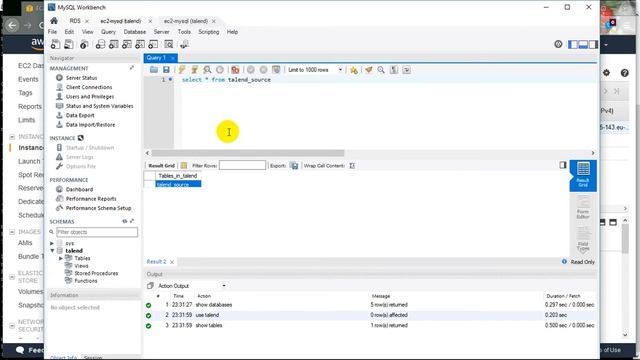
Task: Click the reconnect to DBMS icon
Action: (x=184, y=44)
